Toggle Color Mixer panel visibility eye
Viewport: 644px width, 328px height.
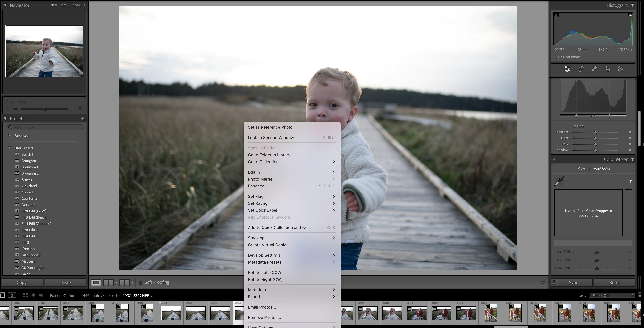(553, 159)
